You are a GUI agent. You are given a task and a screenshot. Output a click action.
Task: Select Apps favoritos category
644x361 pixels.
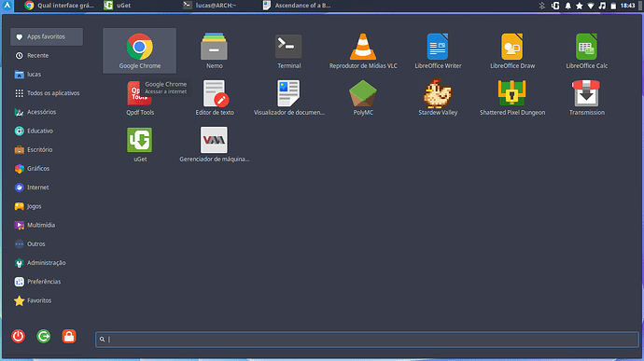point(47,37)
